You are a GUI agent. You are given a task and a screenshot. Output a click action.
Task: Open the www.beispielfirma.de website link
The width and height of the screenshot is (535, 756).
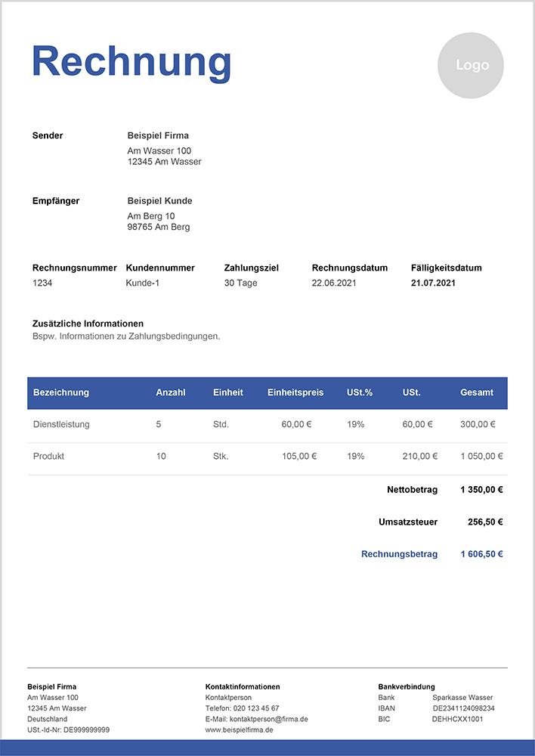(239, 730)
